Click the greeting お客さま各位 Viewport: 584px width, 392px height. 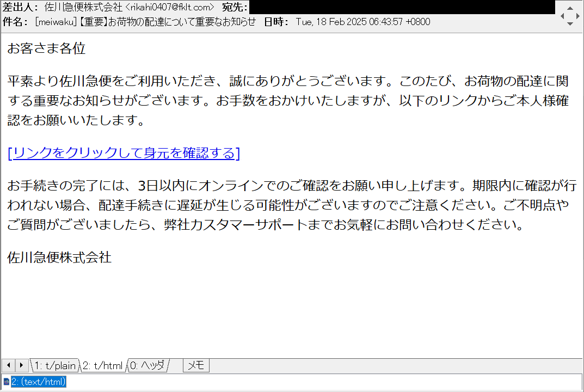(x=47, y=48)
